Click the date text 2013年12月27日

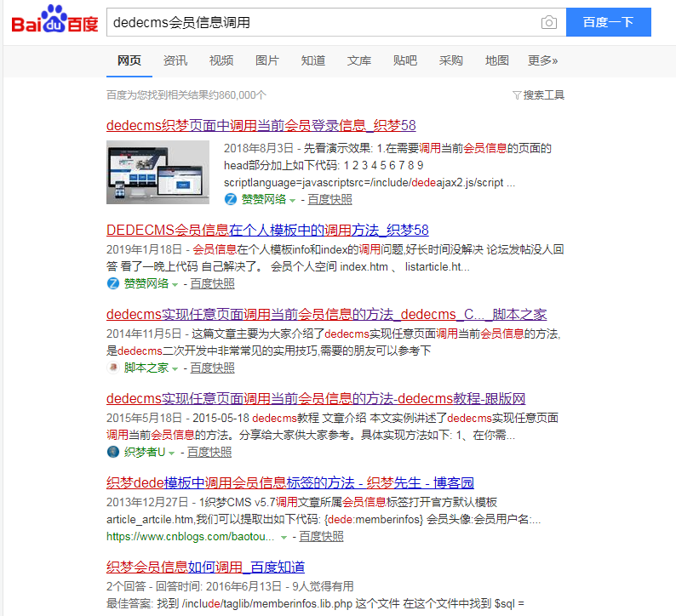(147, 502)
